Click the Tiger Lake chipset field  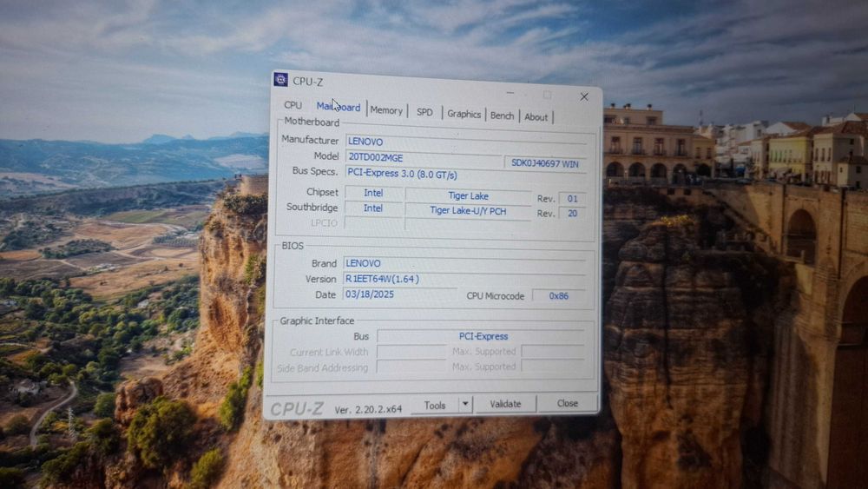469,195
